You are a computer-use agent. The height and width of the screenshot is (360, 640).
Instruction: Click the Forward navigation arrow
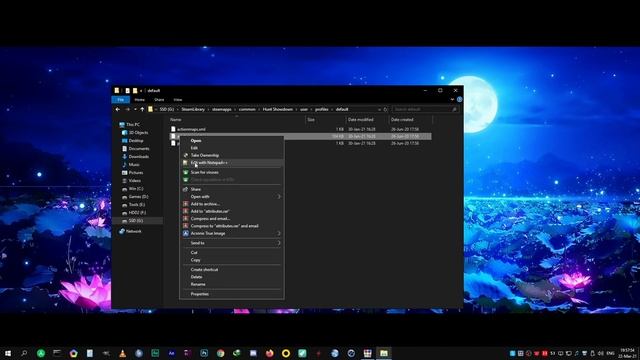(x=127, y=109)
